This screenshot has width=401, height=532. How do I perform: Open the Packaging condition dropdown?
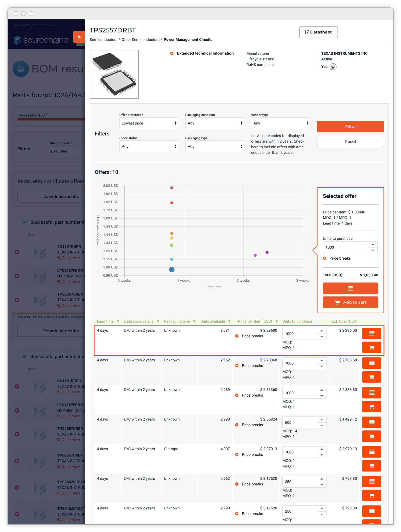click(214, 123)
